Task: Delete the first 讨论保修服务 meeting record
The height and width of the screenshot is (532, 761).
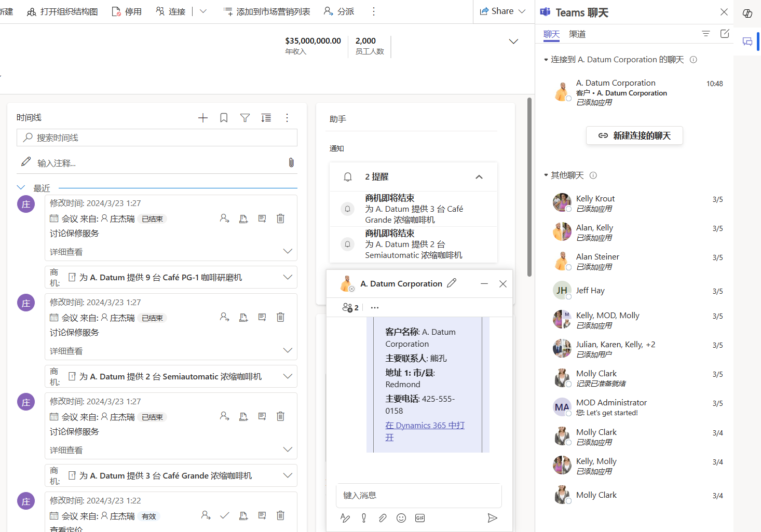Action: pos(280,219)
